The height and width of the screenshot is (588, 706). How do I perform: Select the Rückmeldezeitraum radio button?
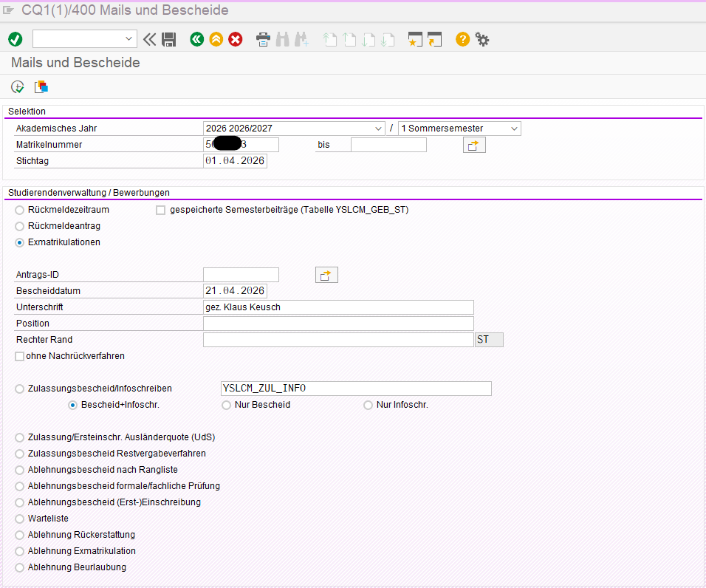tap(19, 210)
